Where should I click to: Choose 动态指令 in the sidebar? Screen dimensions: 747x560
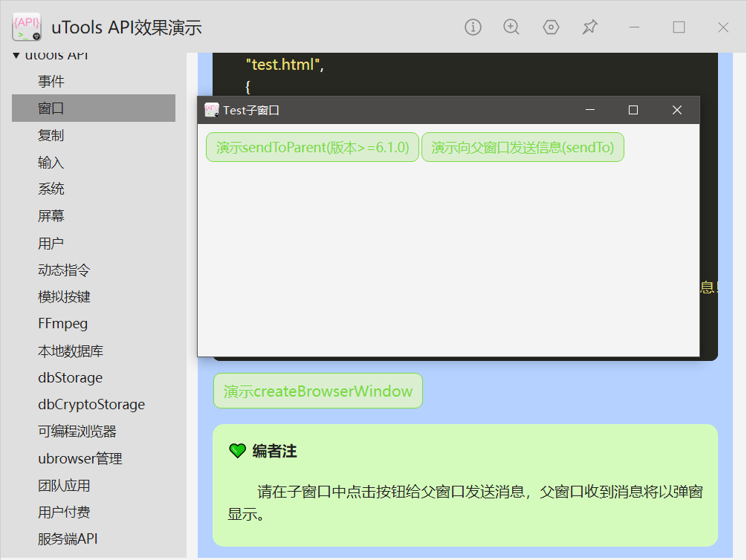pos(94,270)
